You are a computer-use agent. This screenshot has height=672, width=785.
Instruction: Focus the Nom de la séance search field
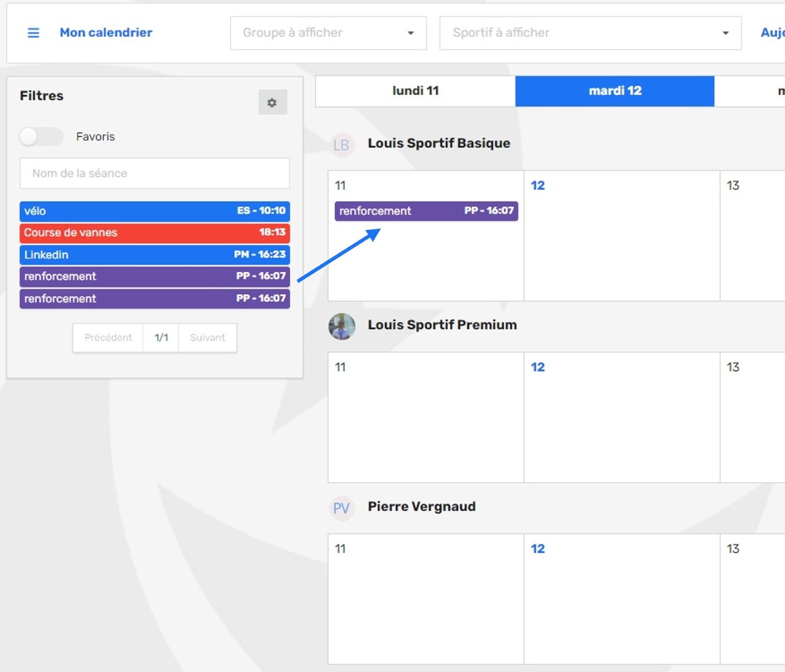coord(154,173)
